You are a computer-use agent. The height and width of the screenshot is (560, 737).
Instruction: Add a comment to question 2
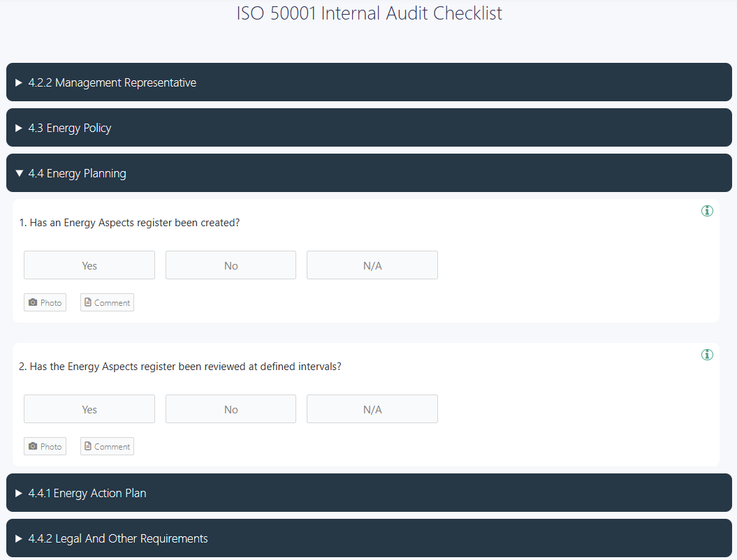(107, 446)
